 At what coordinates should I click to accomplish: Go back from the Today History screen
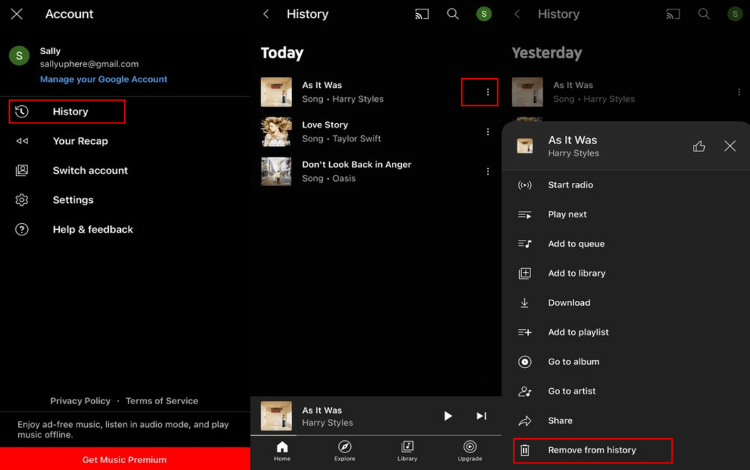[x=266, y=14]
